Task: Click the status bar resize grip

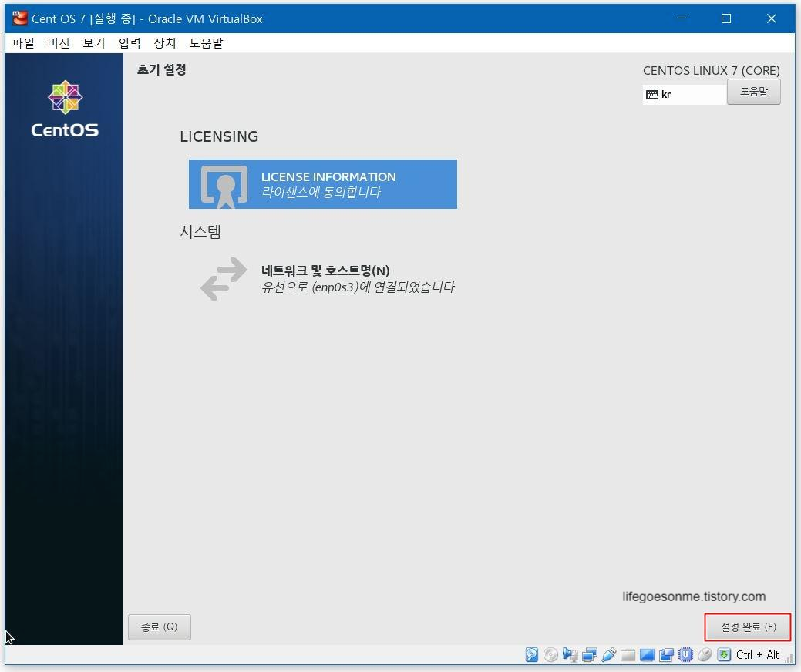Action: 789,658
